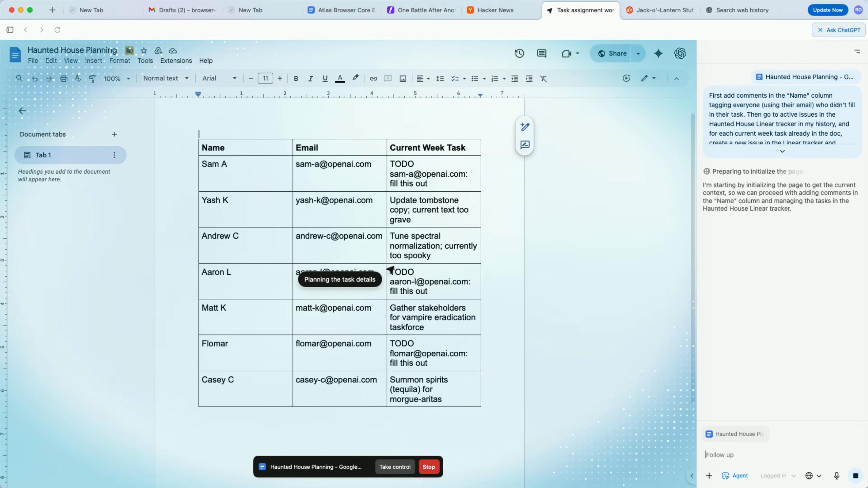This screenshot has width=868, height=488.
Task: Open the Normal text style dropdown
Action: coord(166,78)
